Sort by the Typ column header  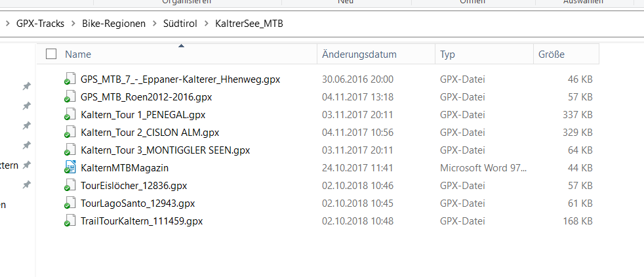coord(484,54)
